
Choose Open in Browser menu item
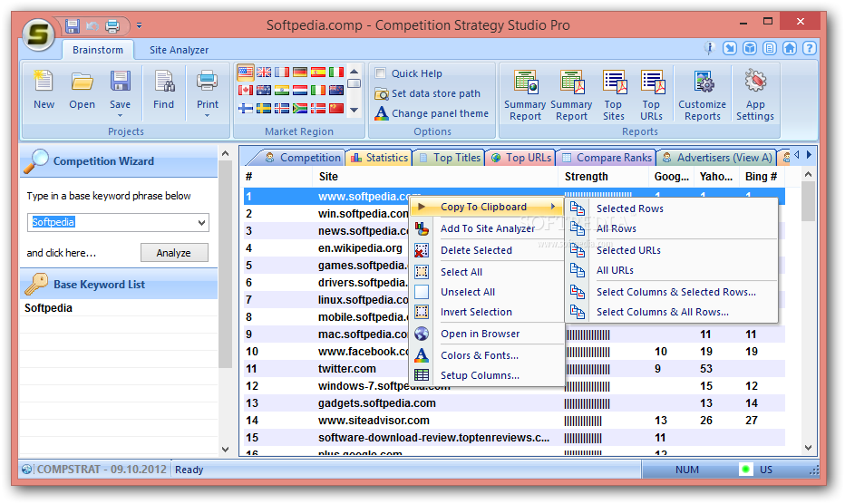coord(481,334)
